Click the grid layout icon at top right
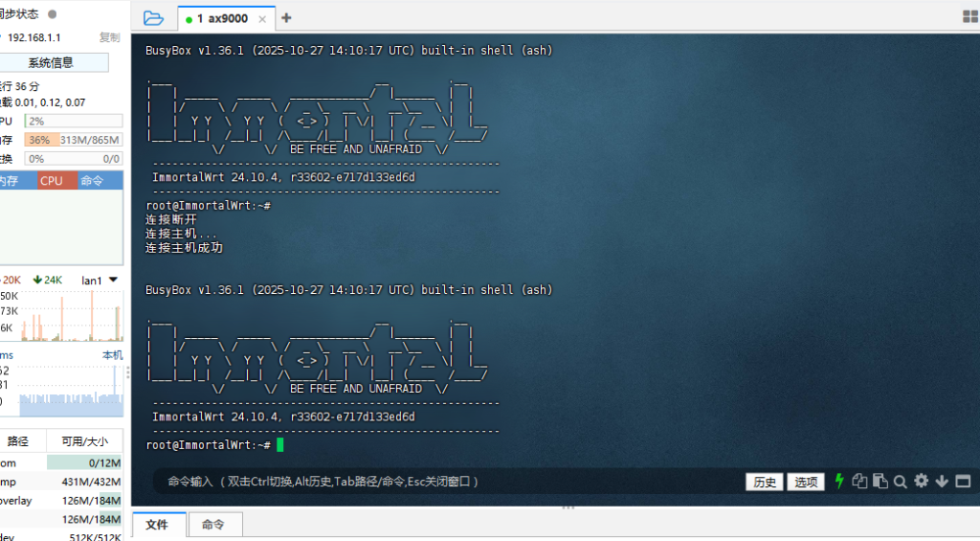980x541 pixels. (x=969, y=17)
